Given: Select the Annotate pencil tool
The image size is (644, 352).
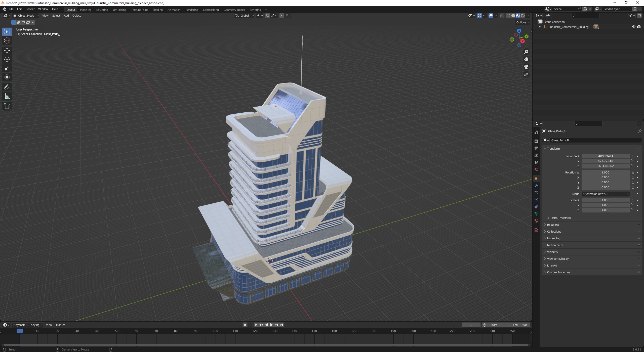Looking at the screenshot, I should pos(7,87).
